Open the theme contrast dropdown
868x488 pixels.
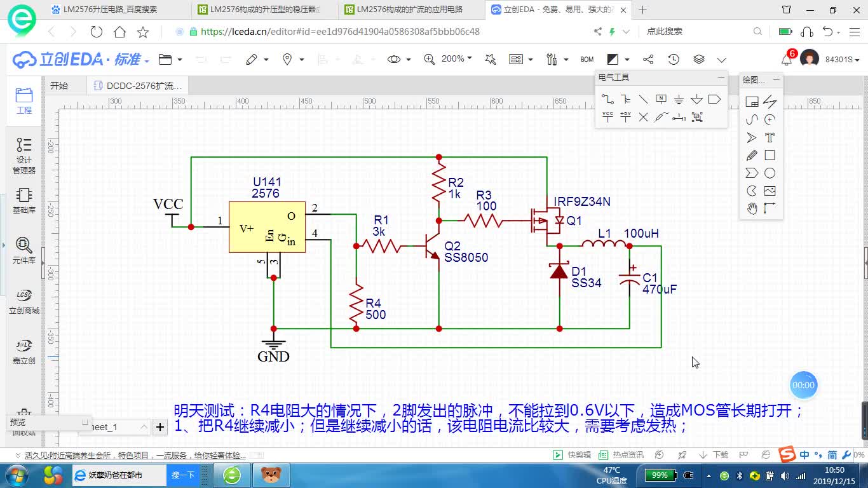[x=617, y=59]
